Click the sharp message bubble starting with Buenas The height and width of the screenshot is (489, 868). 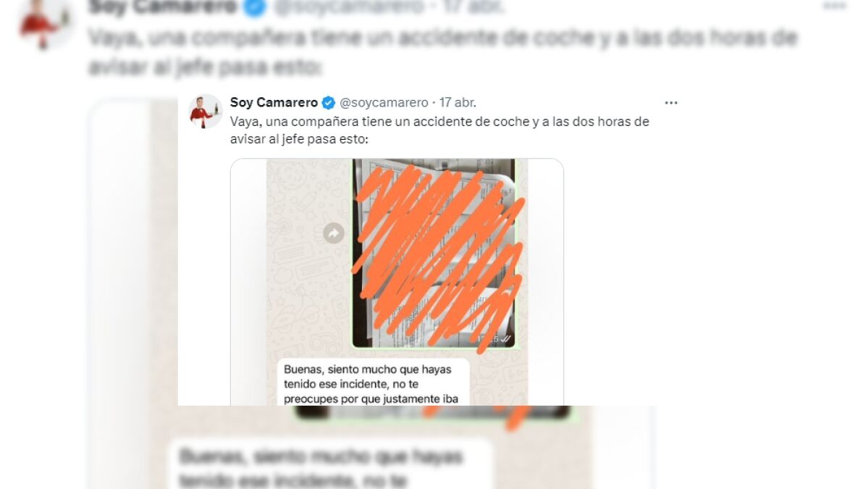373,382
